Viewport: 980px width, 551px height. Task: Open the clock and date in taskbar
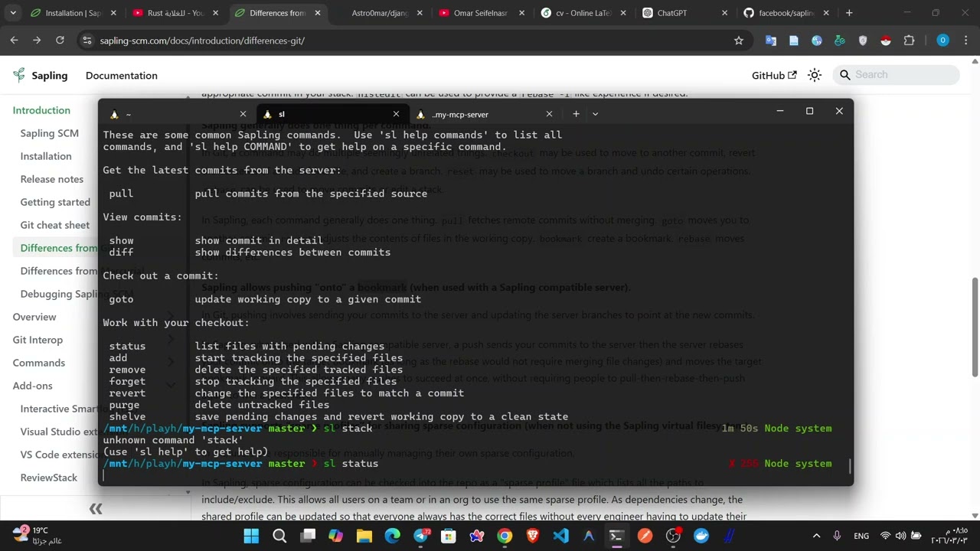pos(949,535)
